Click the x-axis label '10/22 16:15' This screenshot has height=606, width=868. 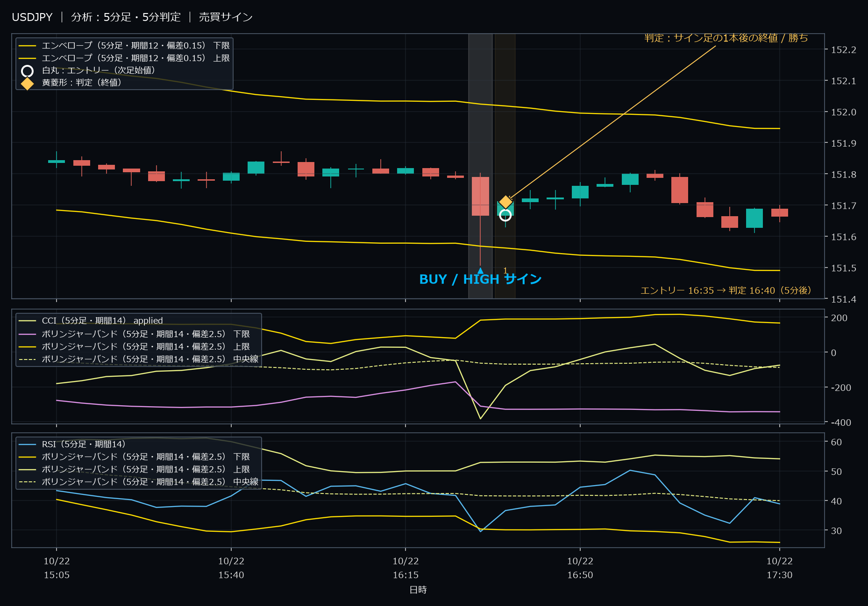tap(406, 568)
